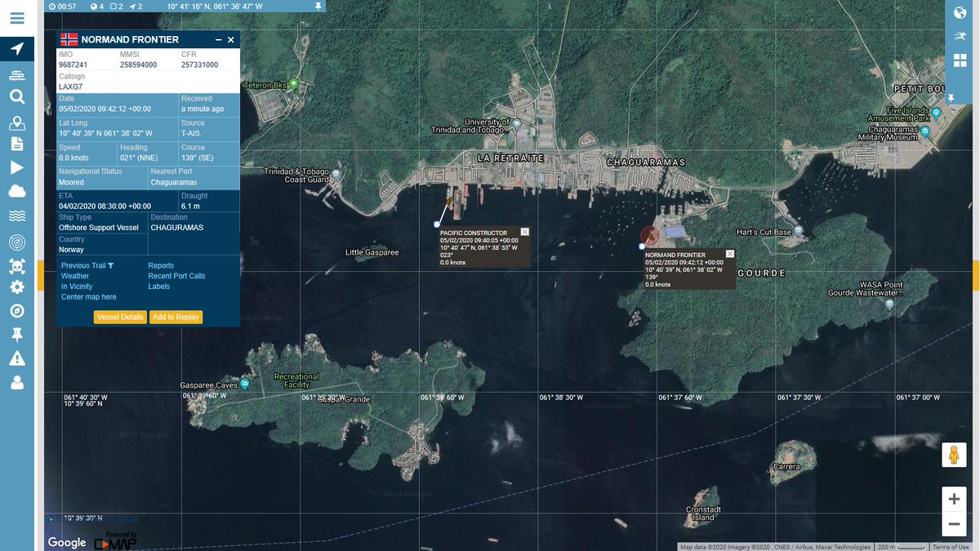Click the globe counter showing 4
This screenshot has width=980, height=551.
96,6
